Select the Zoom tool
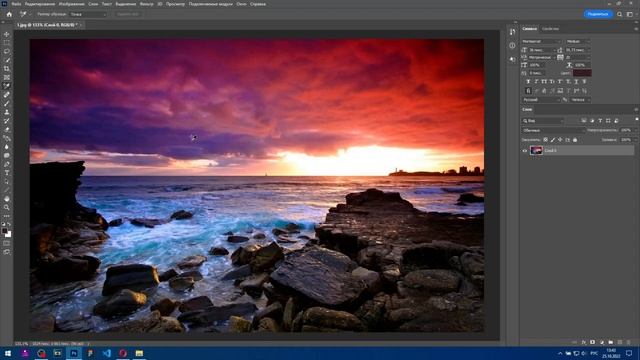The width and height of the screenshot is (640, 360). tap(7, 207)
